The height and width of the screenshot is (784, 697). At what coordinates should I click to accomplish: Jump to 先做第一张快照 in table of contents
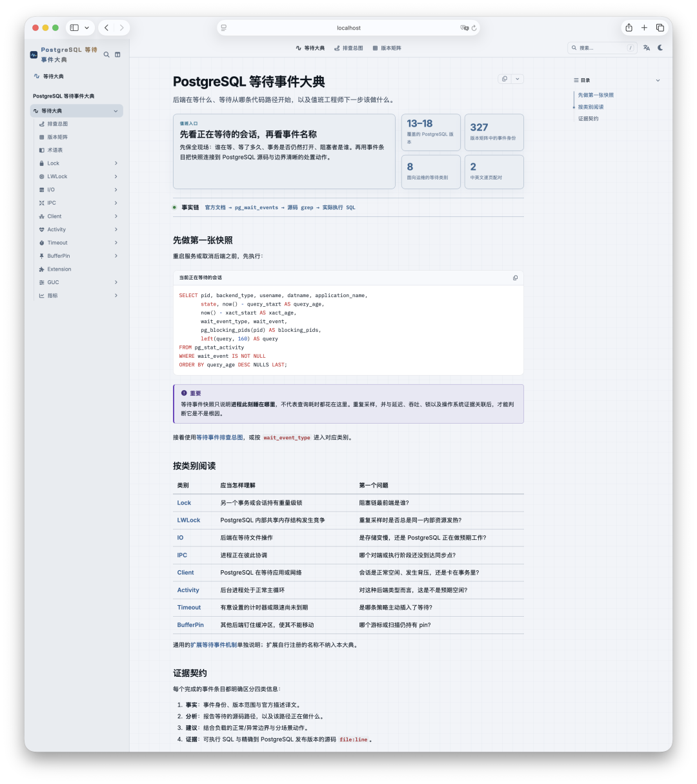coord(596,95)
